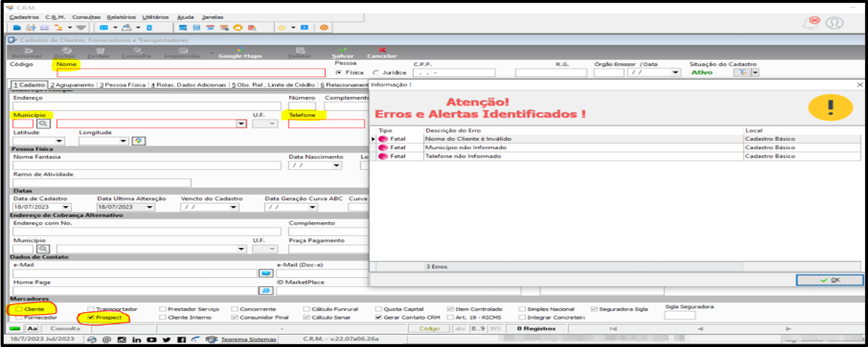Click the YouTube icon in status bar

[151, 339]
